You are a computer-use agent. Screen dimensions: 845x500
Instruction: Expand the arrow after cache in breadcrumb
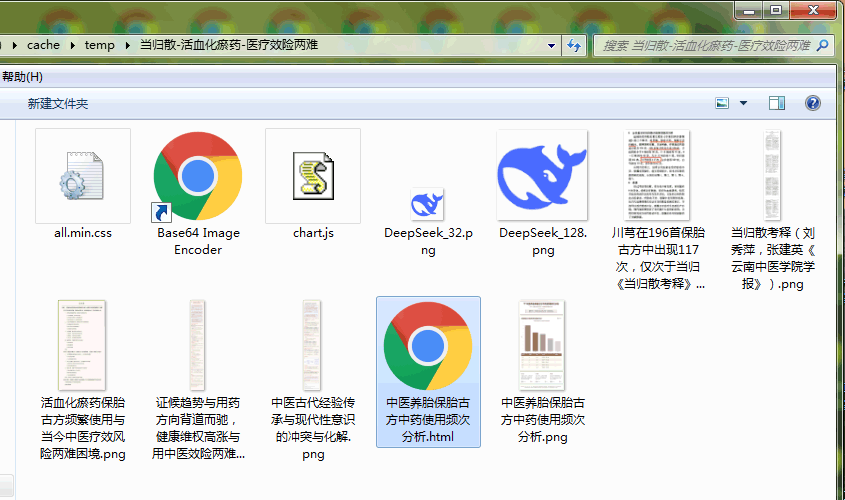tap(72, 45)
